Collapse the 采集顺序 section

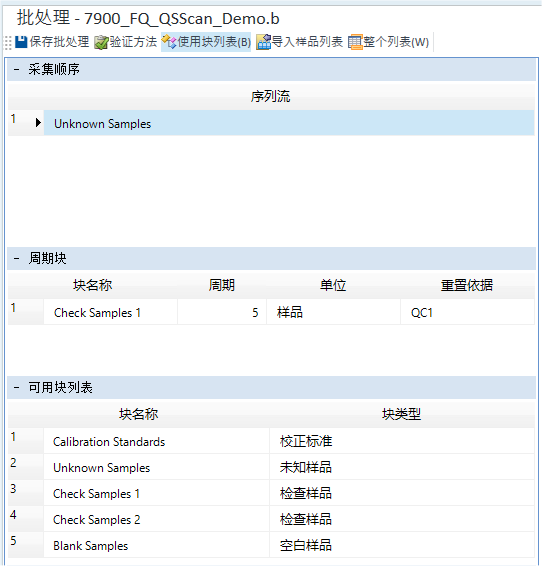click(16, 69)
